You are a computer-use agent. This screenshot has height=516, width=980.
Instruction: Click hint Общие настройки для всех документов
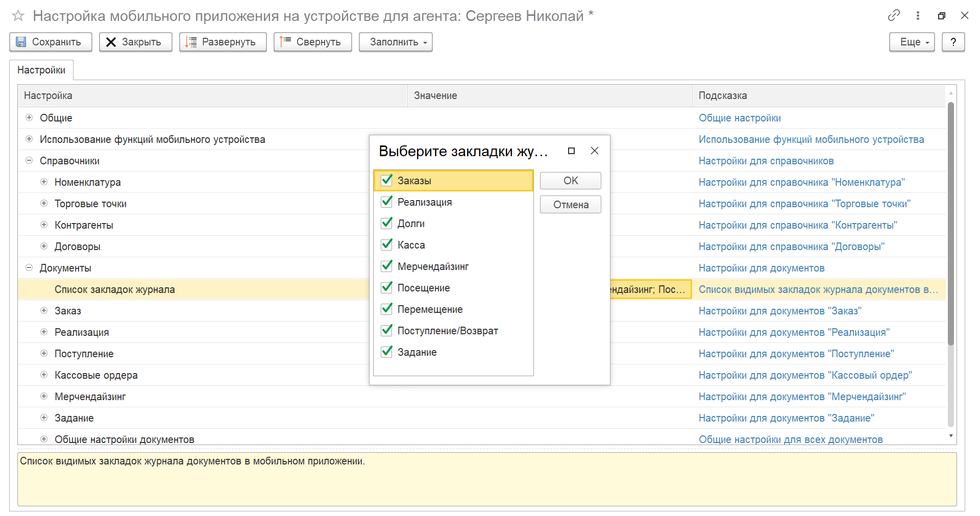coord(791,439)
